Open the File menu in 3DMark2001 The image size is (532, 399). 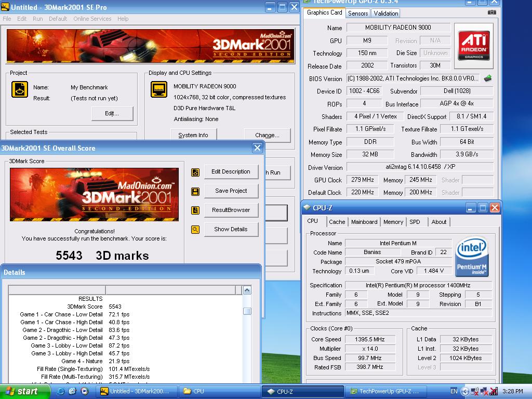(7, 19)
